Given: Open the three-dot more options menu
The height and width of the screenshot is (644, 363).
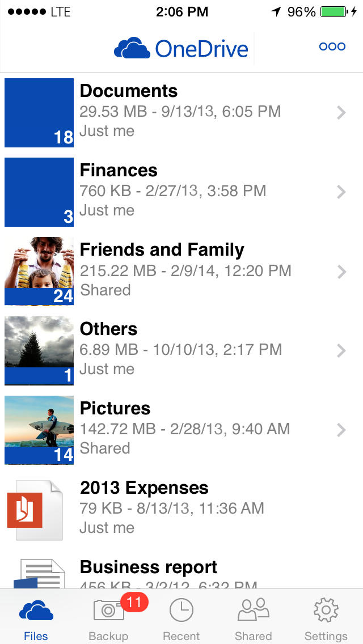Looking at the screenshot, I should pos(332,46).
